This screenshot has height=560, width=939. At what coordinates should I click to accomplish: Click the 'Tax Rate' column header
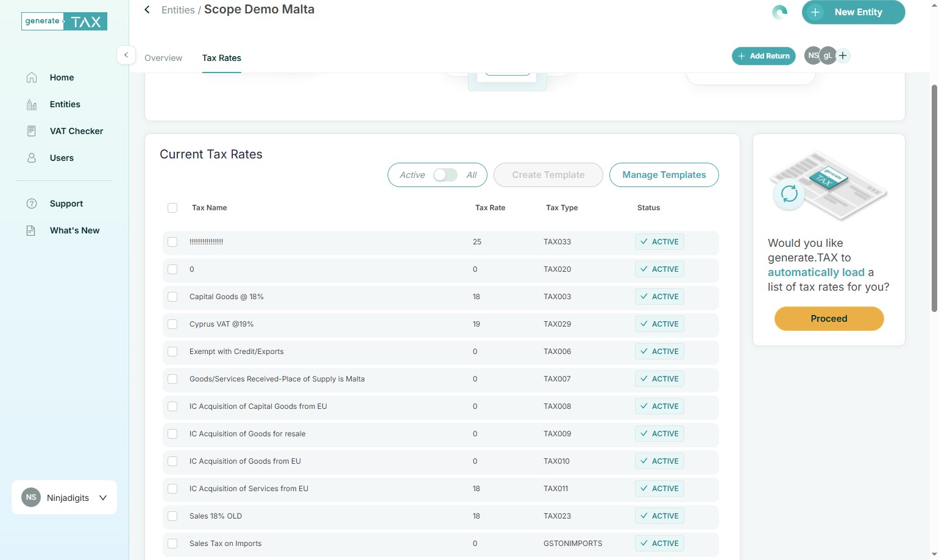[490, 208]
